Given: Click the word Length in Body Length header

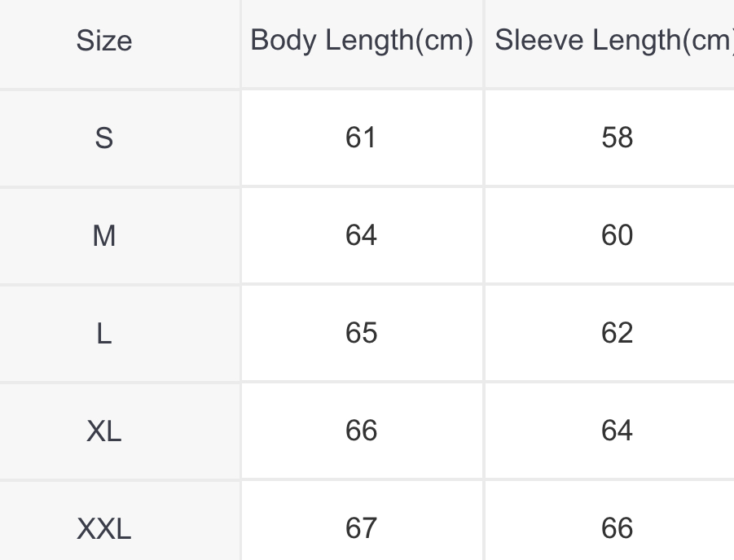Looking at the screenshot, I should (369, 42).
